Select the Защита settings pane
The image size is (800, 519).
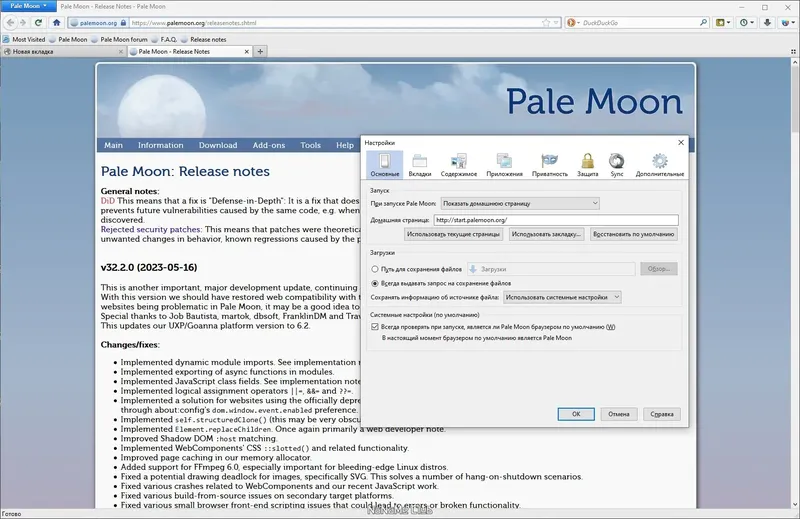(x=588, y=165)
